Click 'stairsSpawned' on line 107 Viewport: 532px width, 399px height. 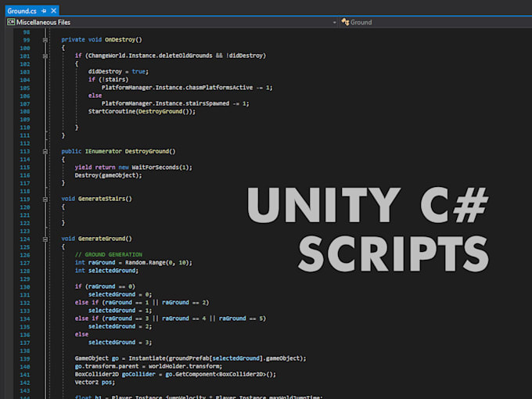(207, 103)
